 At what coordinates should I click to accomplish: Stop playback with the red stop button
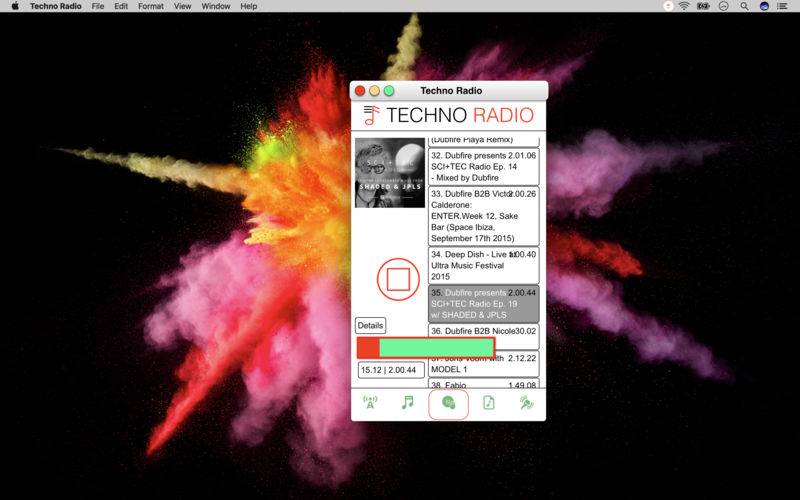pos(398,279)
